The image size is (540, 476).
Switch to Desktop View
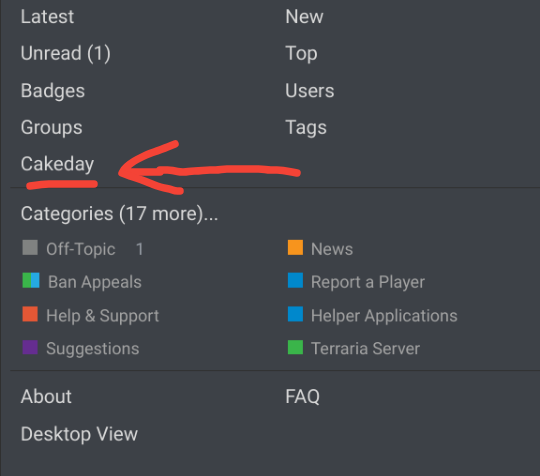pos(79,434)
